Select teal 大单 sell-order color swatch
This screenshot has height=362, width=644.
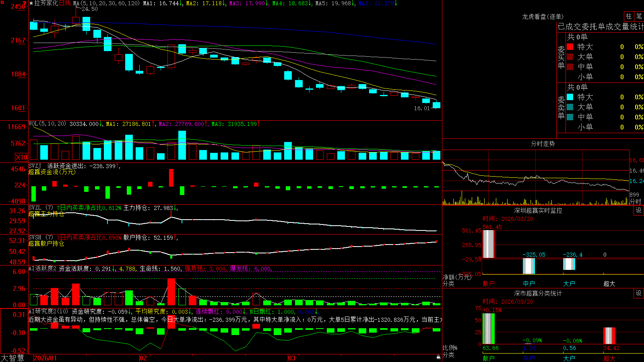coord(570,107)
